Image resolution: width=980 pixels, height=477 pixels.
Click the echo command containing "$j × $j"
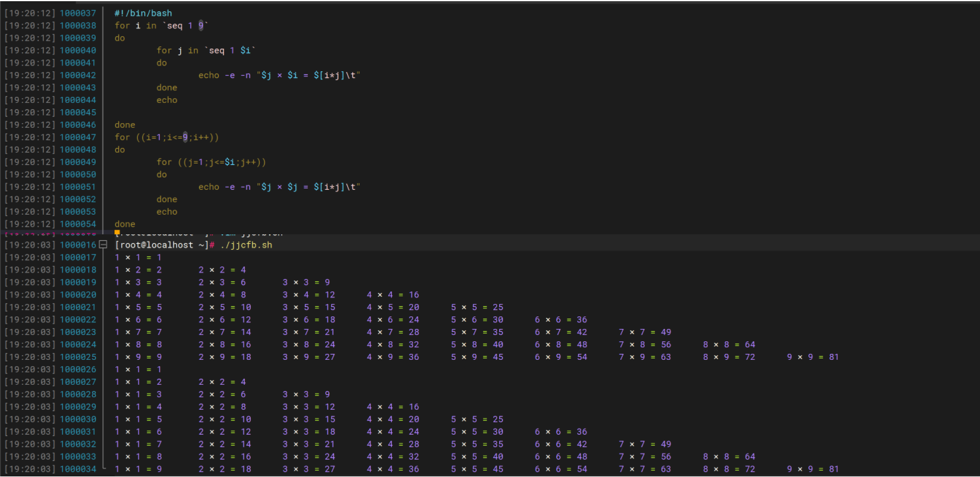(x=279, y=187)
